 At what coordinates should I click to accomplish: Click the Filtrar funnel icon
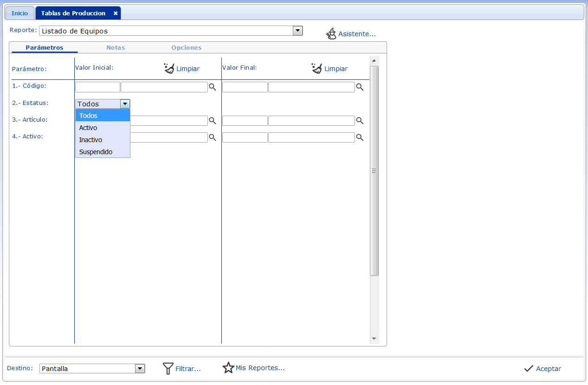coord(168,368)
